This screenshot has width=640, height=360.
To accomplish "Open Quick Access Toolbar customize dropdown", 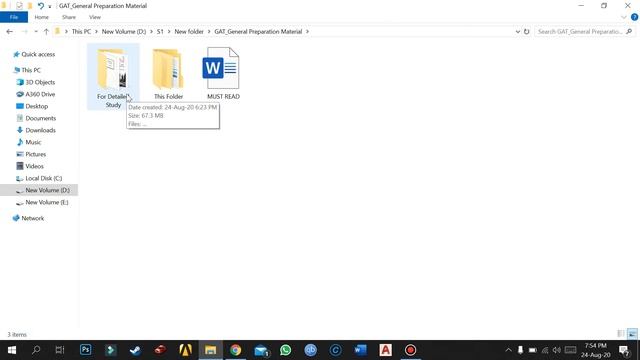I will tap(50, 6).
